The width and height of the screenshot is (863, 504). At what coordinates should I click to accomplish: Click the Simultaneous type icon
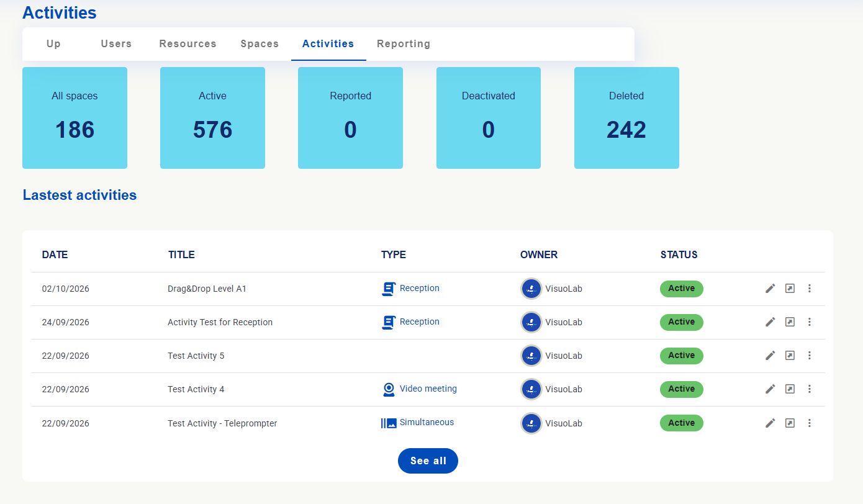pyautogui.click(x=389, y=423)
